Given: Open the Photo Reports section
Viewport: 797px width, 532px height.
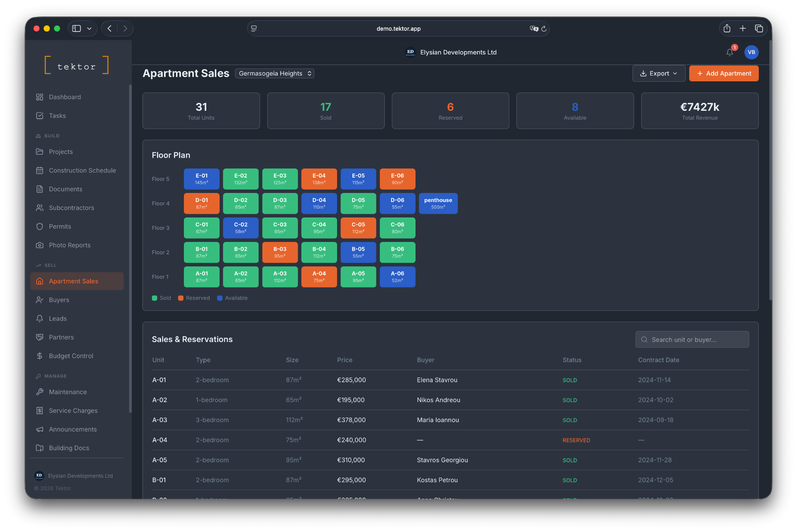Looking at the screenshot, I should pyautogui.click(x=69, y=245).
